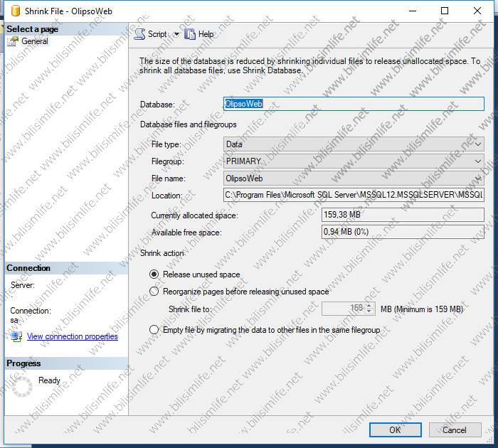Click the Database name field OlipsoWeb
Screen dimensions: 498x448
[354, 104]
